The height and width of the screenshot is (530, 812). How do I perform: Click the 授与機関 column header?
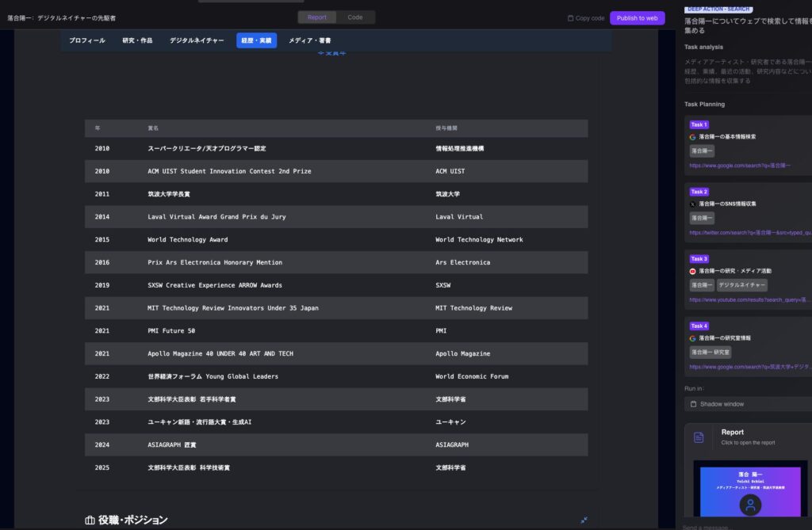tap(446, 128)
